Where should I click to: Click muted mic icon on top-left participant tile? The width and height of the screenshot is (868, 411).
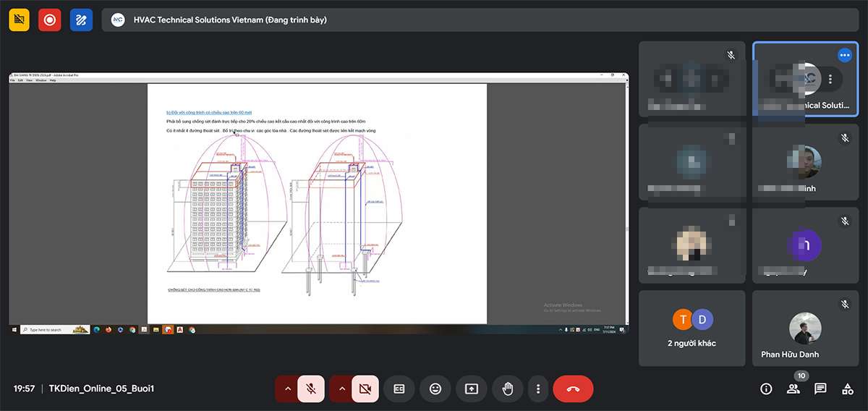point(732,55)
